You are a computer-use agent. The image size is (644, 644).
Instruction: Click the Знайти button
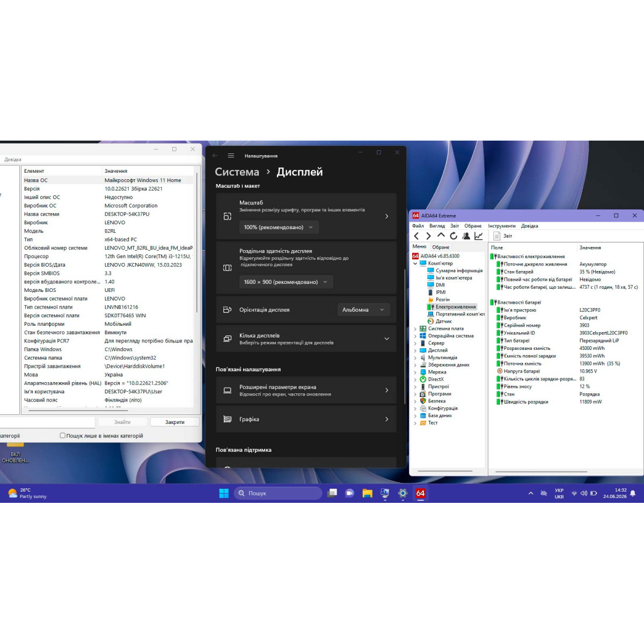point(122,422)
